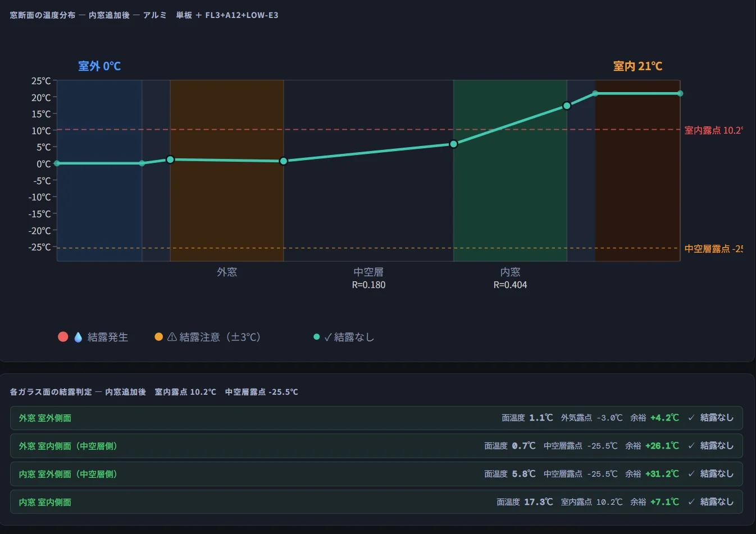Click the 外窓 axis label
Viewport: 756px width, 534px height.
coord(227,272)
